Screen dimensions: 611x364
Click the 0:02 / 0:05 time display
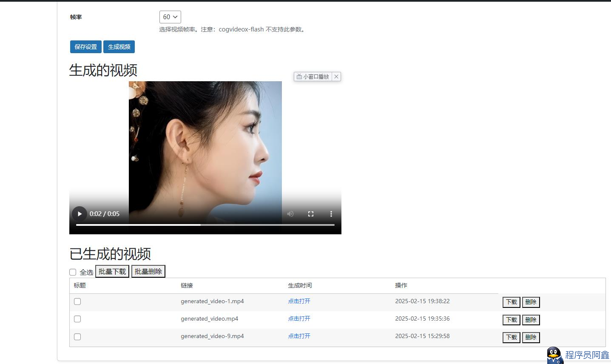click(105, 214)
